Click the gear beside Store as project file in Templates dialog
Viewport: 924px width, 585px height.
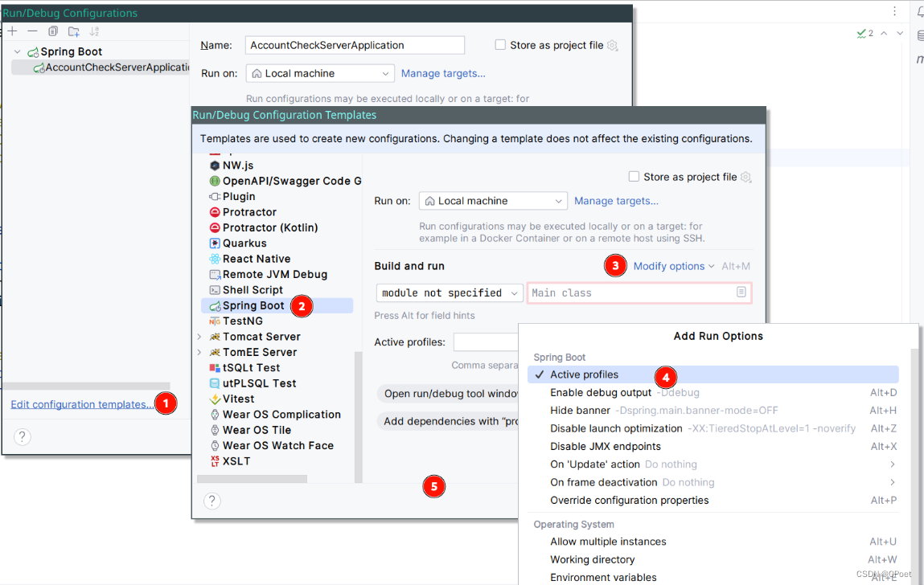[746, 177]
